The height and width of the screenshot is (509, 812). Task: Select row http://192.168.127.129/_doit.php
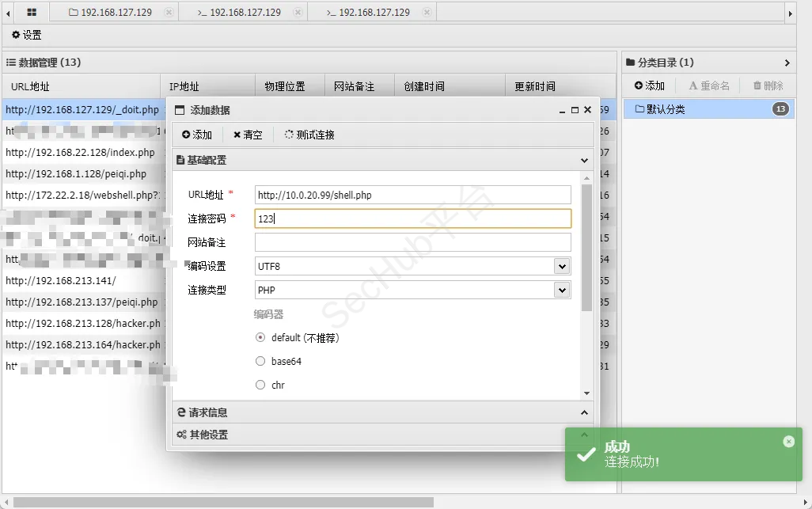click(x=82, y=110)
